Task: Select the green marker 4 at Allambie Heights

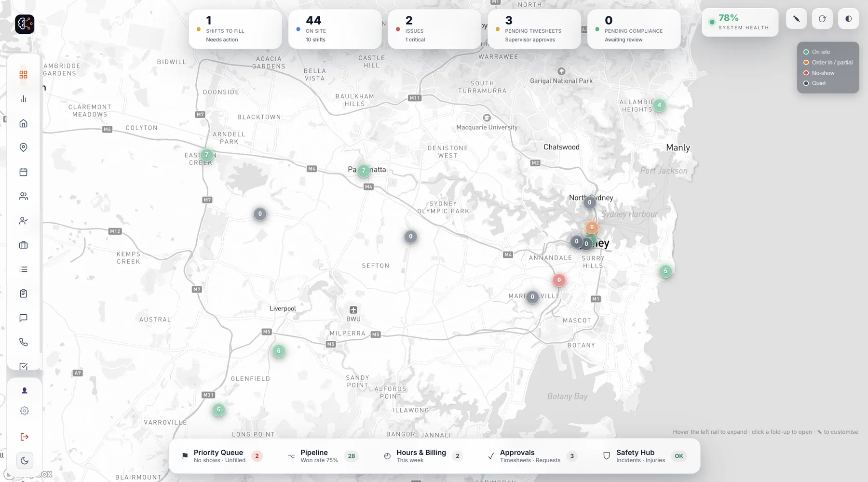Action: coord(659,105)
